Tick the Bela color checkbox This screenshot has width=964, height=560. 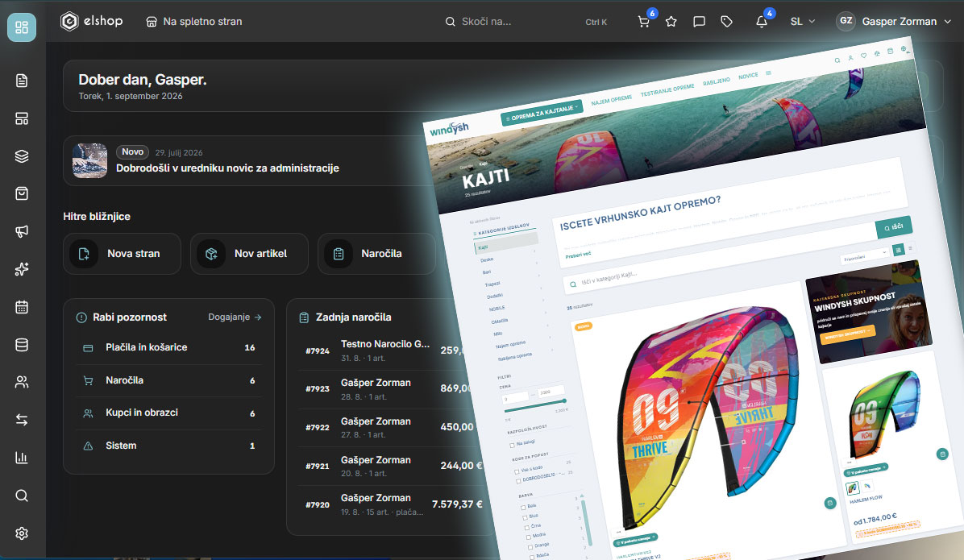pos(523,508)
